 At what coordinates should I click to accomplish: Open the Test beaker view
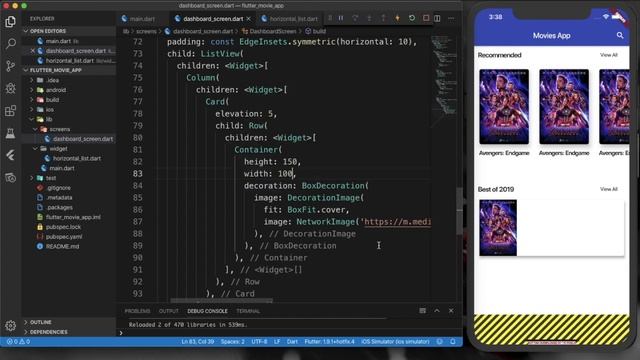[11, 133]
